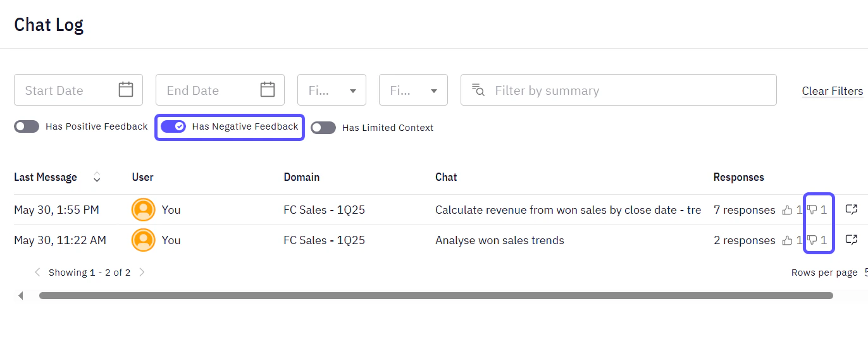This screenshot has height=356, width=868.
Task: Click the Has Positive Feedback label
Action: pyautogui.click(x=96, y=126)
